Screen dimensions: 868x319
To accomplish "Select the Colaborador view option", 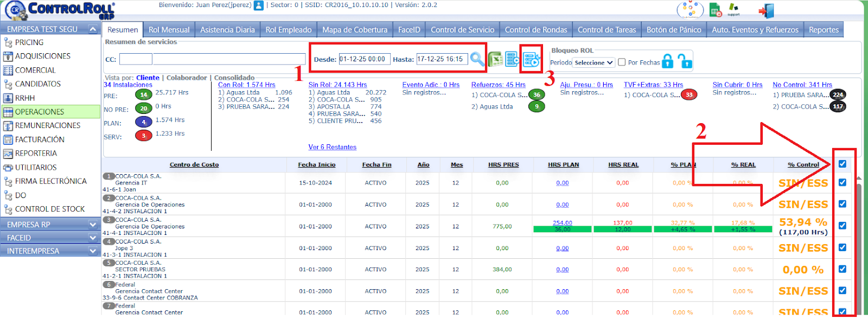I will (x=187, y=78).
